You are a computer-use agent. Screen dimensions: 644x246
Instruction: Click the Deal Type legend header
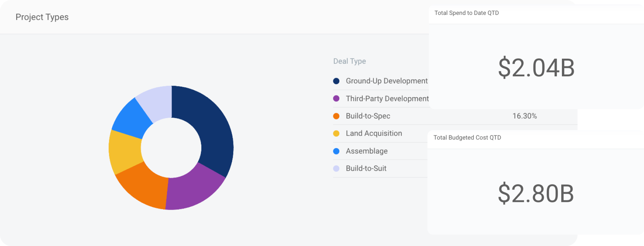pyautogui.click(x=350, y=61)
